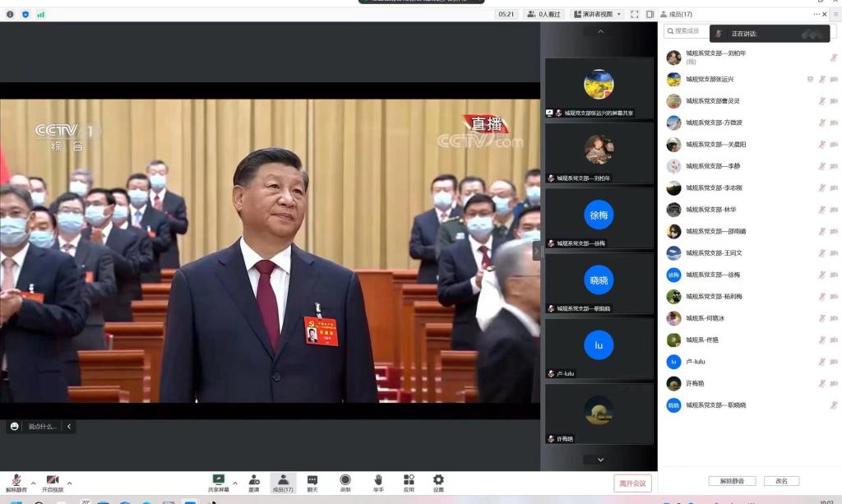This screenshot has height=504, width=842.
Task: Enter fullscreen using the top bar icon
Action: coord(634,14)
